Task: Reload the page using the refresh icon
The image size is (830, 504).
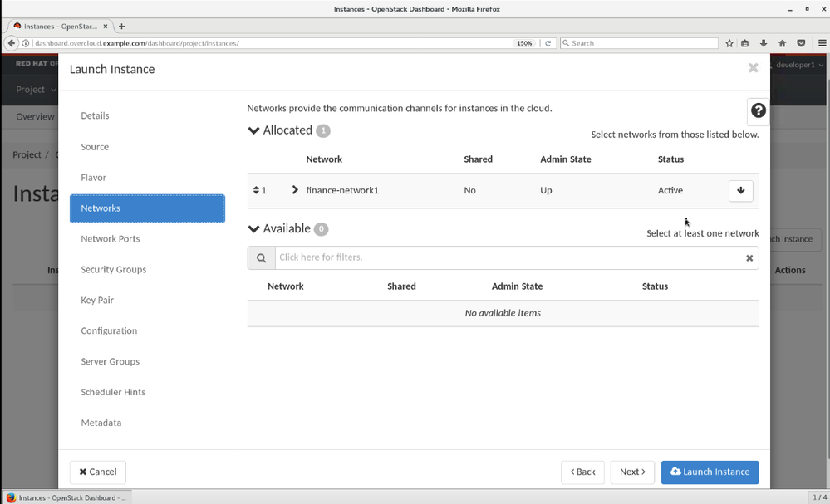Action: pyautogui.click(x=548, y=43)
